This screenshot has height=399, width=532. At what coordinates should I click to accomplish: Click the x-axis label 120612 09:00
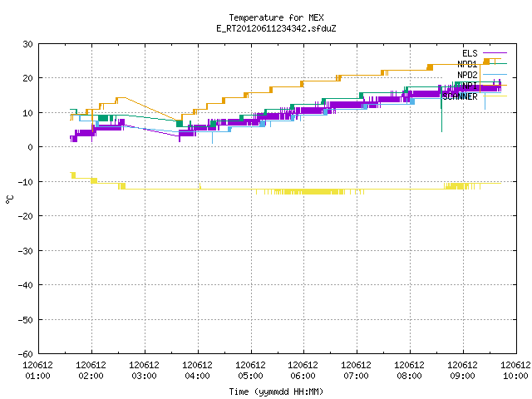click(463, 371)
